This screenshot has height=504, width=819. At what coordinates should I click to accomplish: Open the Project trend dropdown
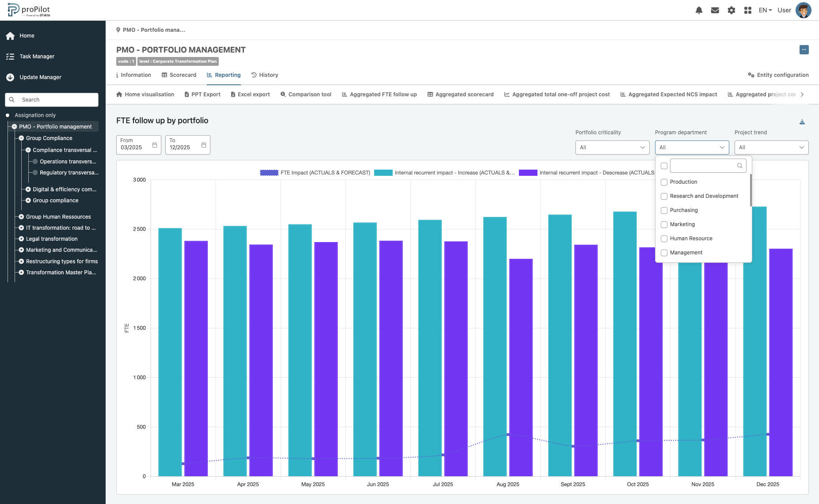click(772, 148)
